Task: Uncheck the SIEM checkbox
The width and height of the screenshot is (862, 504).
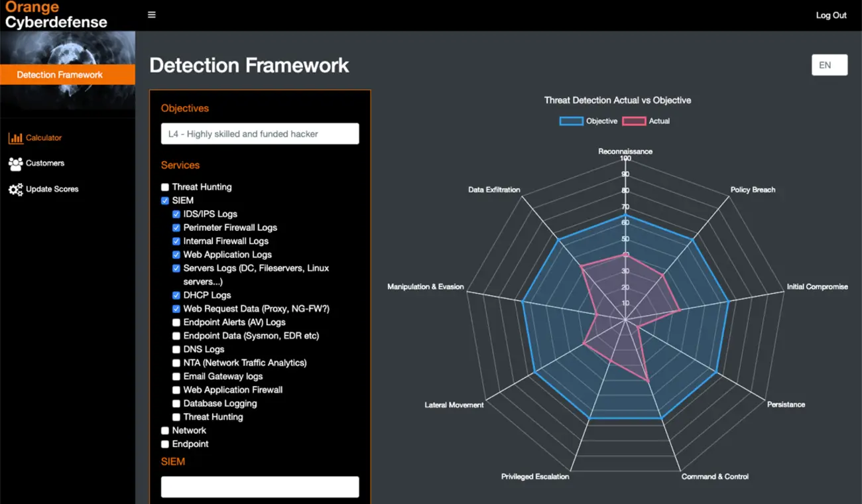Action: click(165, 201)
